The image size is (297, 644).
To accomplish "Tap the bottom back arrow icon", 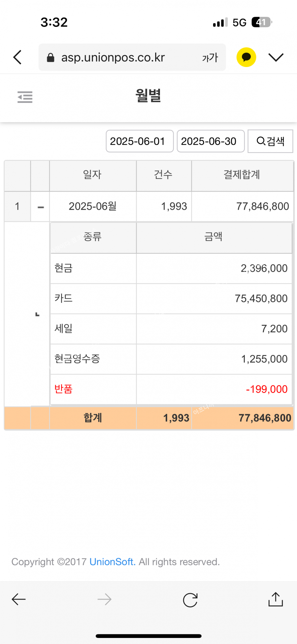I will (x=19, y=599).
